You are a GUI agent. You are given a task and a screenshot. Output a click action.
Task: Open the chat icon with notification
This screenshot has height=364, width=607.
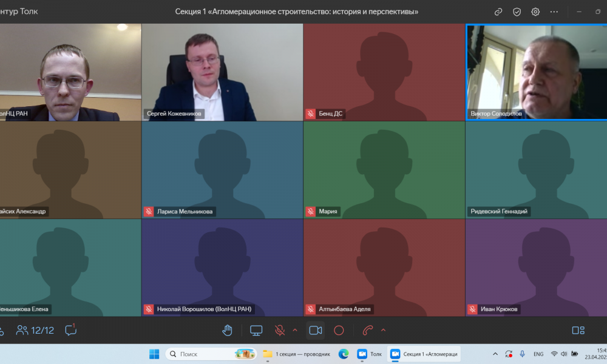point(71,330)
